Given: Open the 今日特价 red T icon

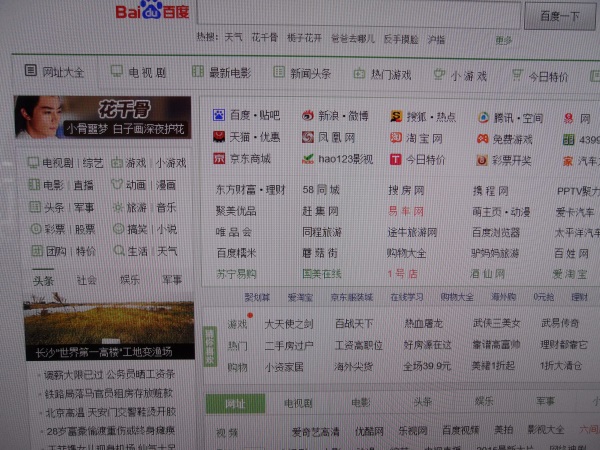Looking at the screenshot, I should coord(395,159).
